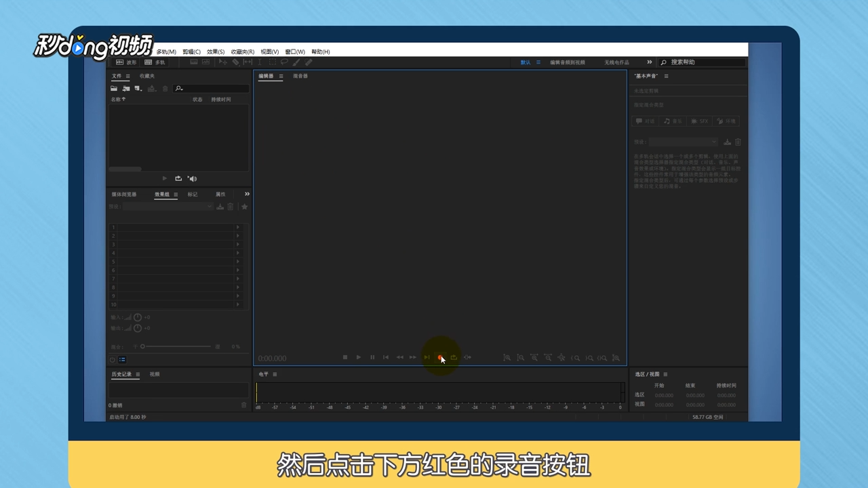Show the spectral pitch display icon
Screen dimensions: 868x488
point(205,62)
